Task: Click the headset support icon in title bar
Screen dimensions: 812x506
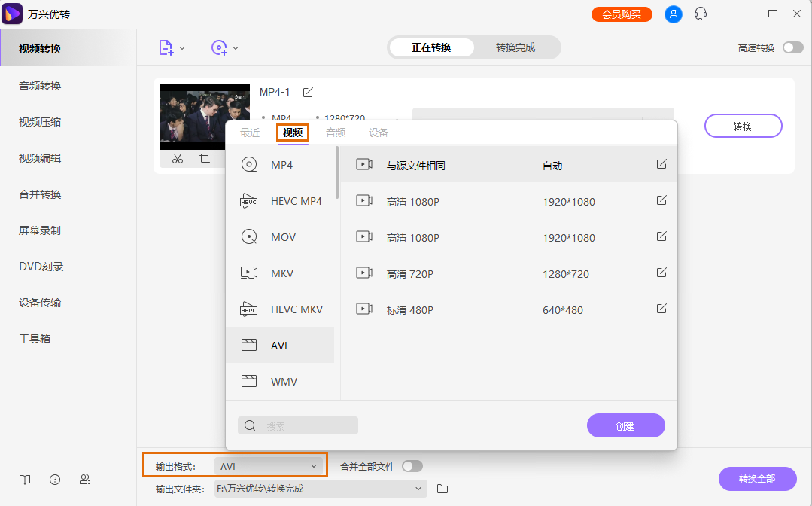Action: 701,14
